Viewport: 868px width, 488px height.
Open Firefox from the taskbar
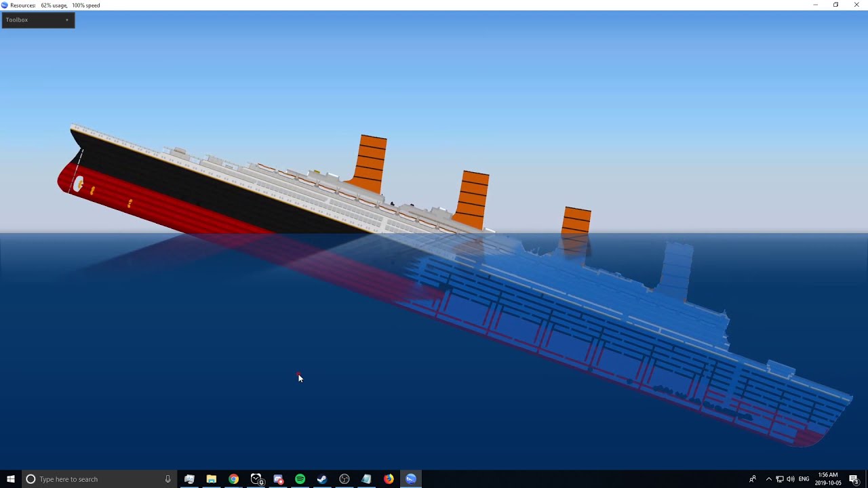point(389,479)
